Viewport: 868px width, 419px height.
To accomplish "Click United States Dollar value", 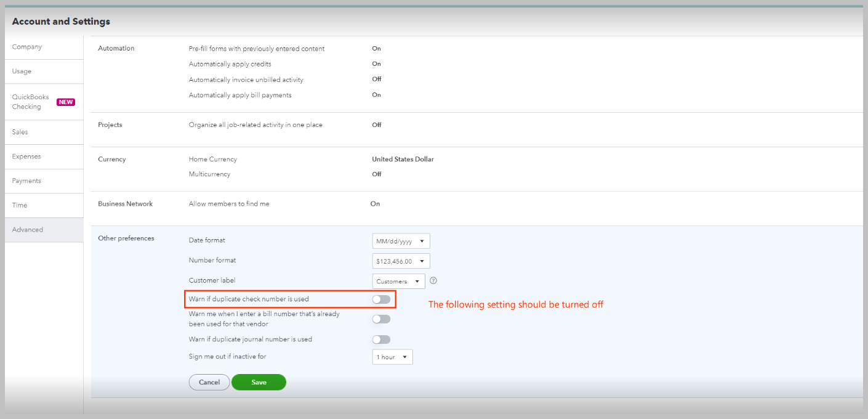I will (x=403, y=159).
